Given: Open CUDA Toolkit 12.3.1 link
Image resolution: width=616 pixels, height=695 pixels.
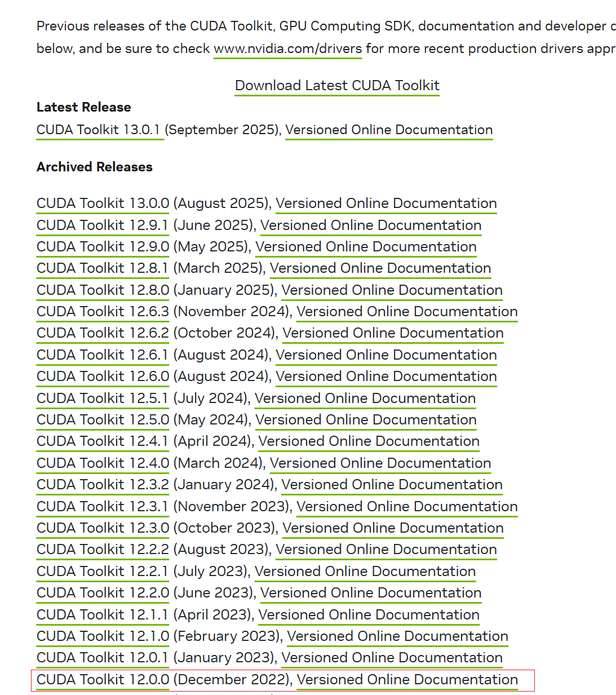Looking at the screenshot, I should click(103, 507).
